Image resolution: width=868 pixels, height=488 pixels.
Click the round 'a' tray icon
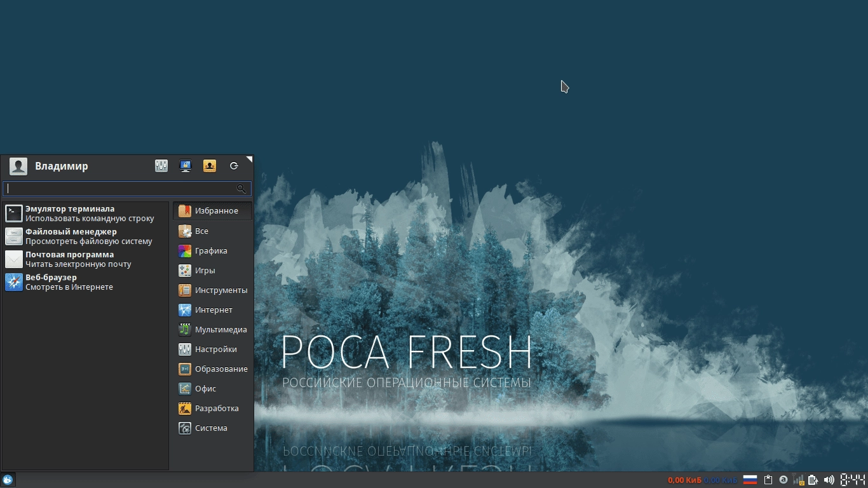[783, 480]
